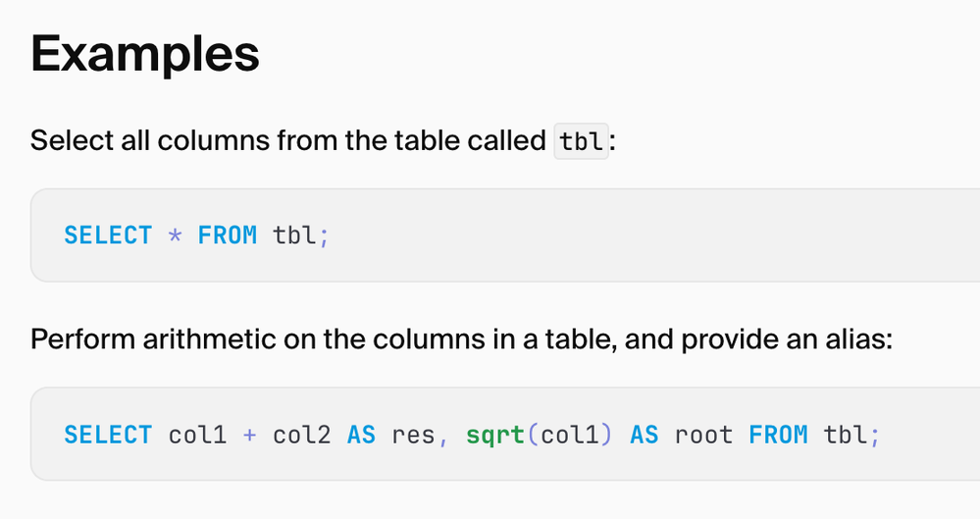
Task: Click col2 in the second code block
Action: pos(301,435)
